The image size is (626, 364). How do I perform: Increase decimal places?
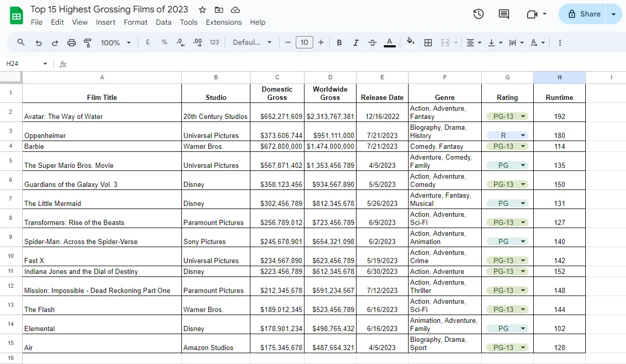pos(197,42)
